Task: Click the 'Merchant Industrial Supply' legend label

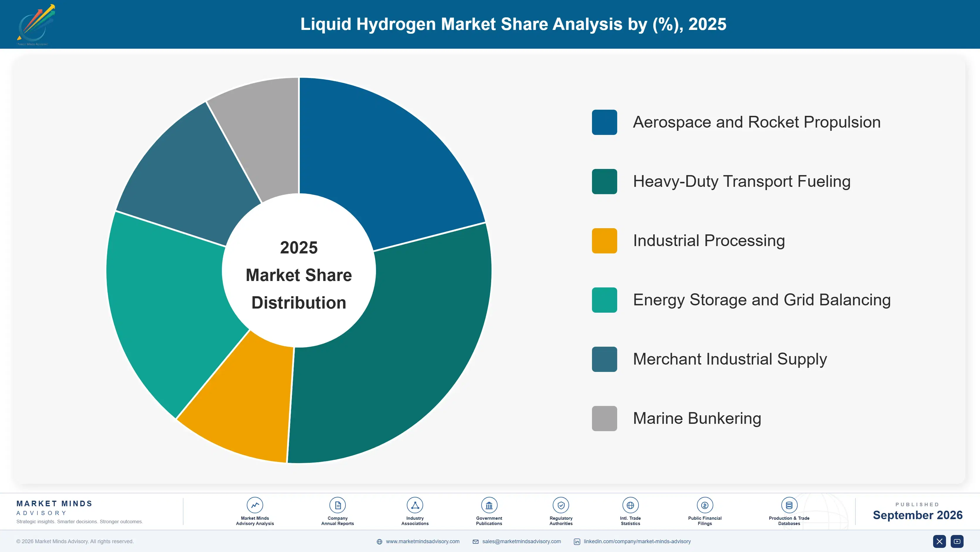Action: [x=730, y=359]
